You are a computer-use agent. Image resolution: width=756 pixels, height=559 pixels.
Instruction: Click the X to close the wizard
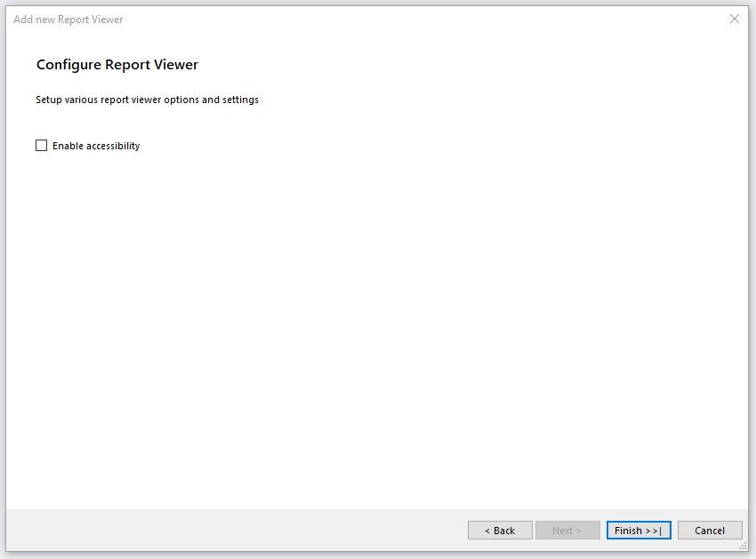tap(735, 19)
